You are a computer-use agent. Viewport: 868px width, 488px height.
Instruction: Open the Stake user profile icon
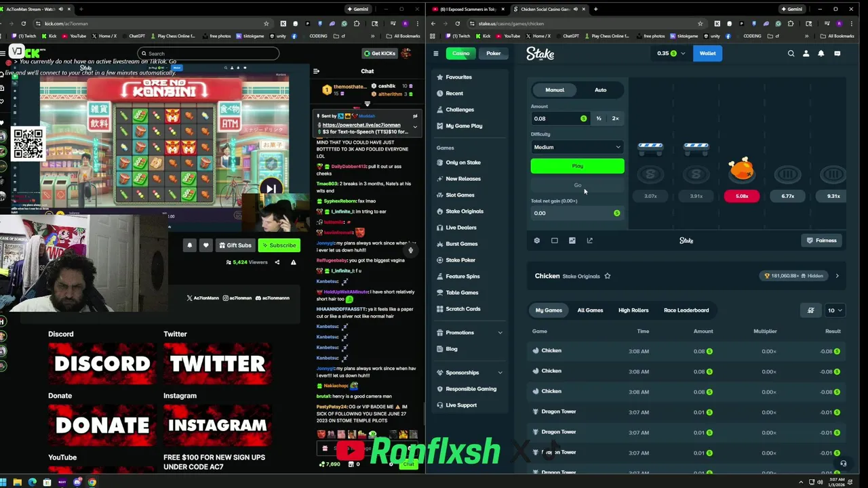coord(806,54)
